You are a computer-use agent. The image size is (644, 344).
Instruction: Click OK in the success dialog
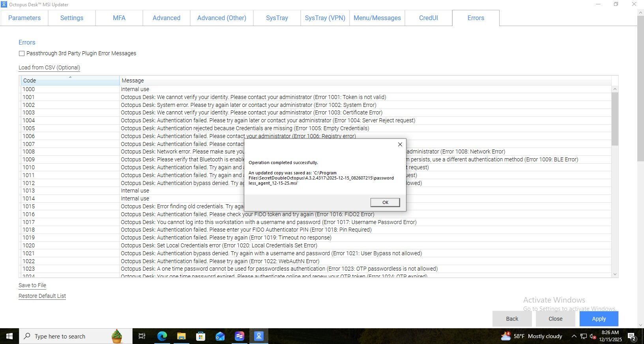click(x=385, y=202)
